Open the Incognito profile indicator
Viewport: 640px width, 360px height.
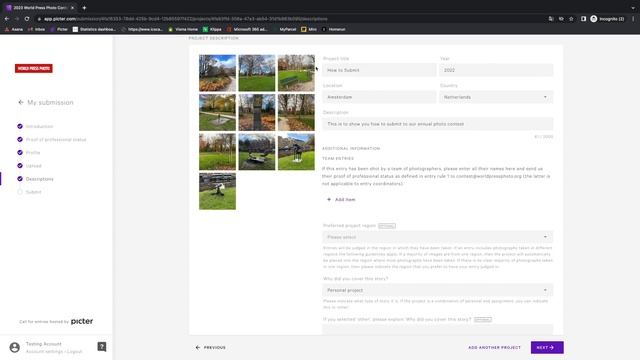(x=607, y=19)
